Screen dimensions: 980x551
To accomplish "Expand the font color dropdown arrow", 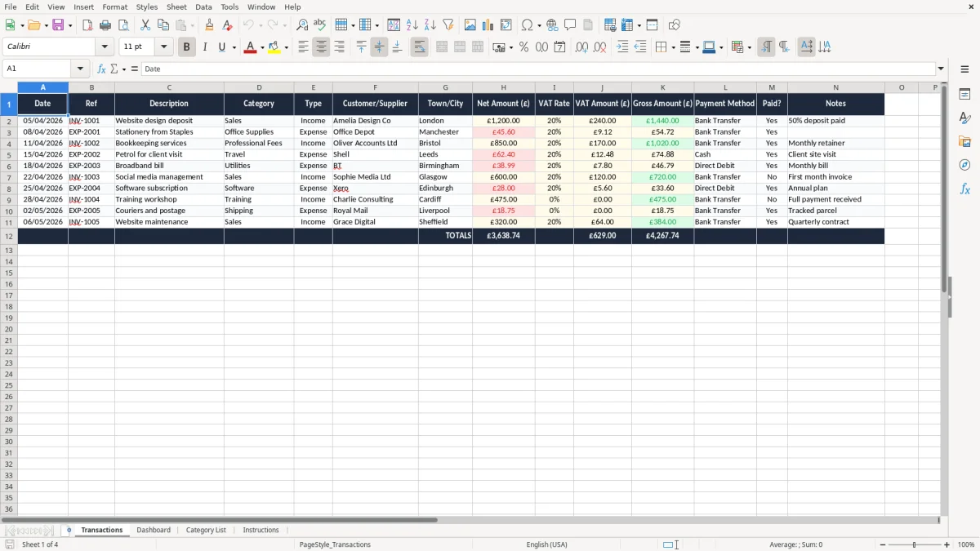I will click(263, 47).
